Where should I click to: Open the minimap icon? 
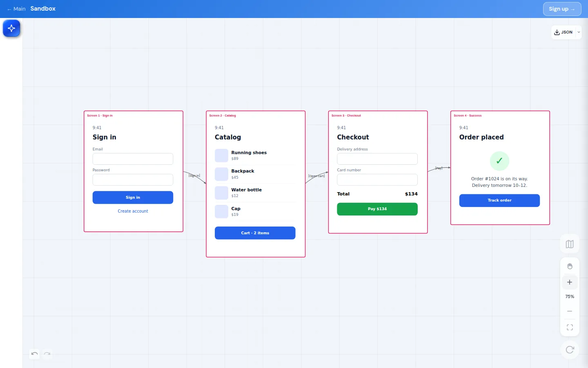click(x=570, y=244)
